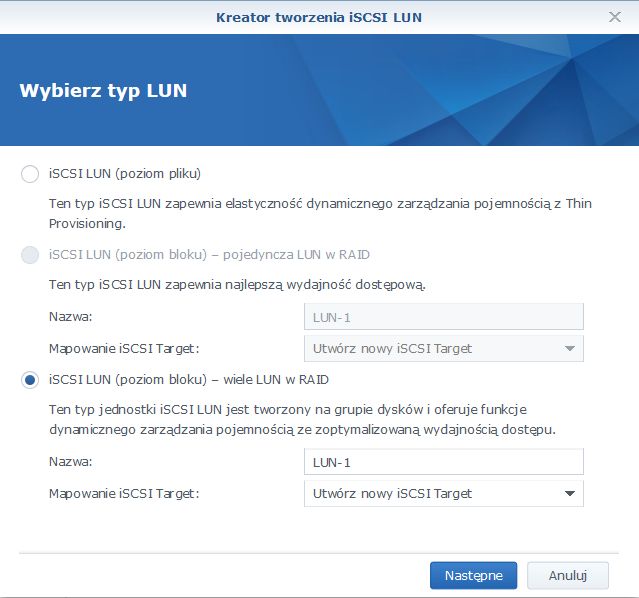Click the greyed-out Nazwa field for single LUN

(x=444, y=317)
